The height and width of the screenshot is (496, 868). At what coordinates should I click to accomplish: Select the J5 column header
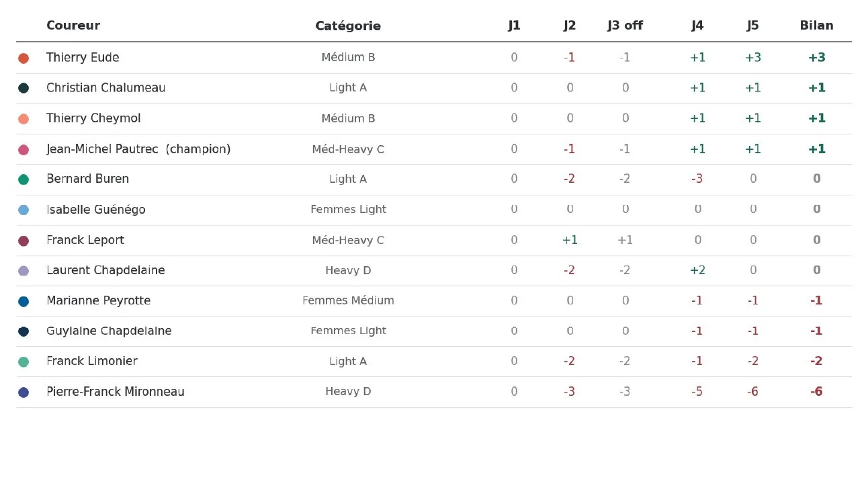coord(753,26)
